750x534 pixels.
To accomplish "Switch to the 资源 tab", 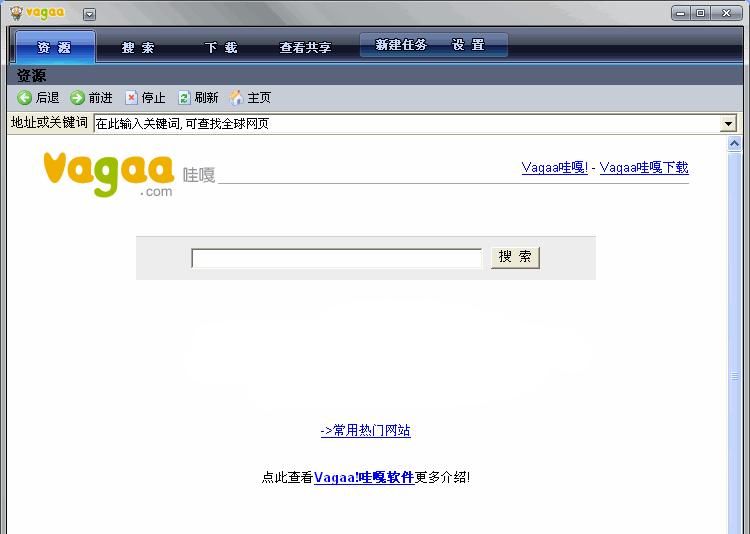I will (x=55, y=47).
